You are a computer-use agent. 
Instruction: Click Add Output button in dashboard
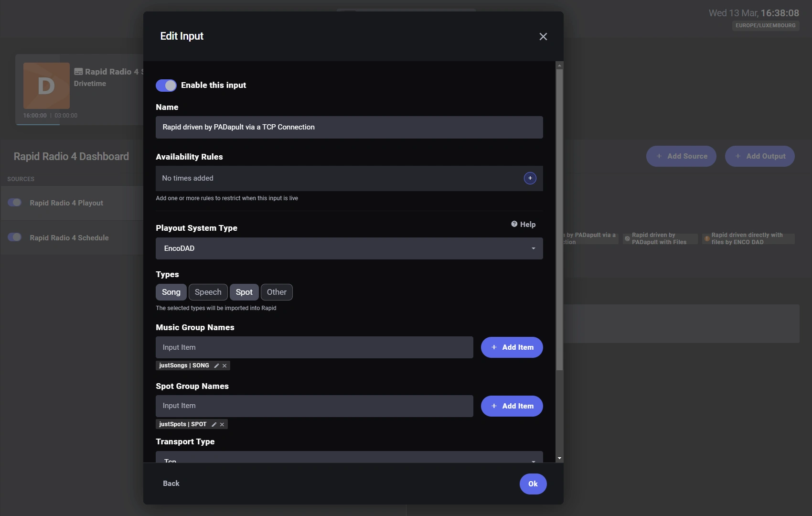pyautogui.click(x=759, y=156)
